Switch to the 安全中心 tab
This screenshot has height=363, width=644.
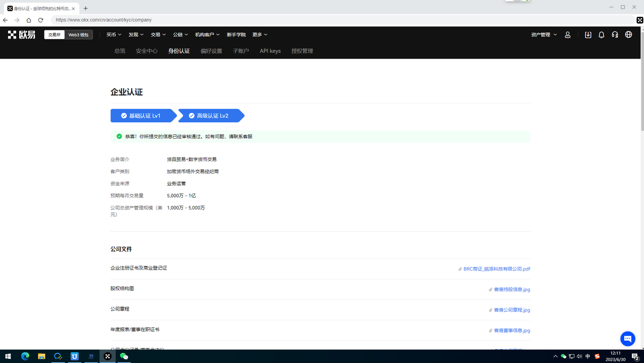click(147, 51)
